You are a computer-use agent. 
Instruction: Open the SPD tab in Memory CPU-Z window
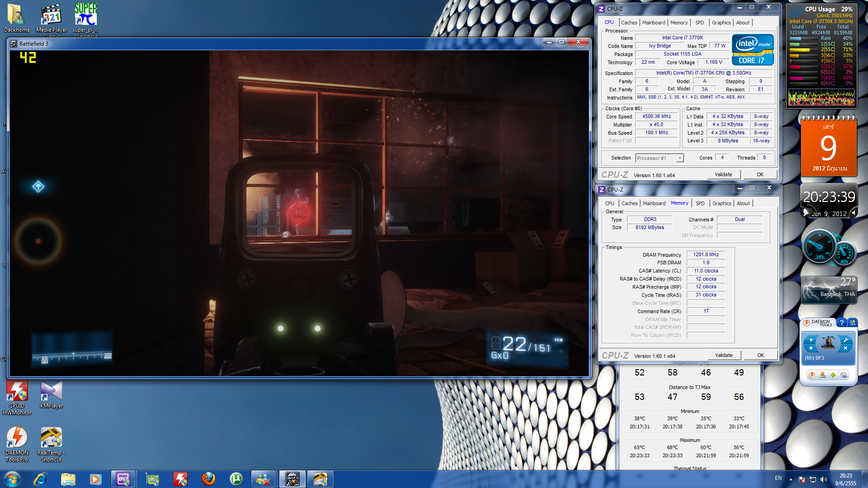click(700, 203)
